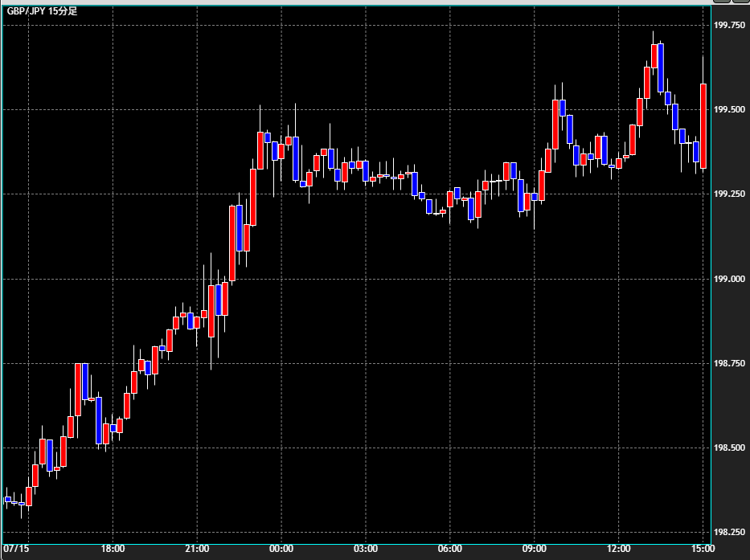The width and height of the screenshot is (750, 560).
Task: Select the 198.750 price axis label
Action: [x=729, y=363]
